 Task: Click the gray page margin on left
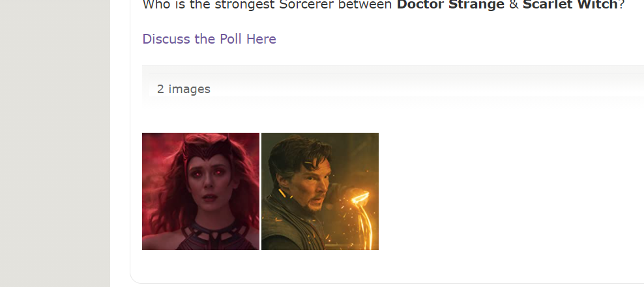coord(55,143)
